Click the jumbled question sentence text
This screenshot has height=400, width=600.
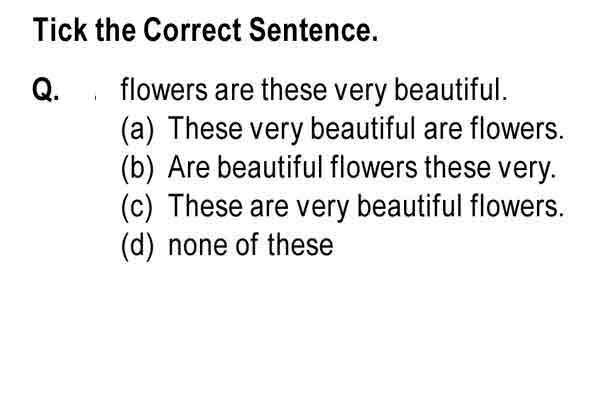tap(314, 91)
